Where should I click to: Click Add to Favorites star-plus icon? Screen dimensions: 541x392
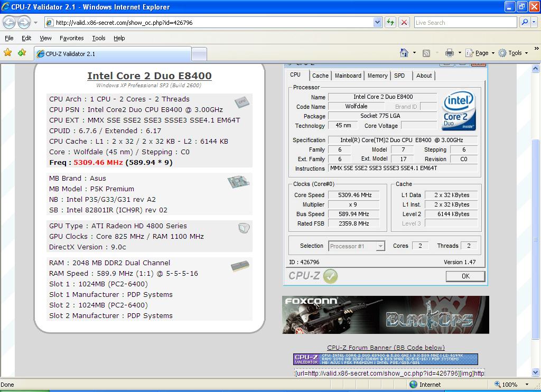(22, 53)
